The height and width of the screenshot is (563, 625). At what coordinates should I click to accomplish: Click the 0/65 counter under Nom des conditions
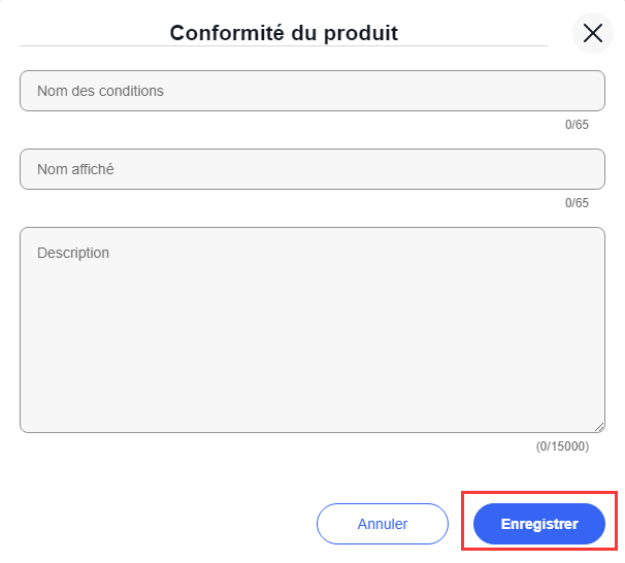(x=577, y=125)
